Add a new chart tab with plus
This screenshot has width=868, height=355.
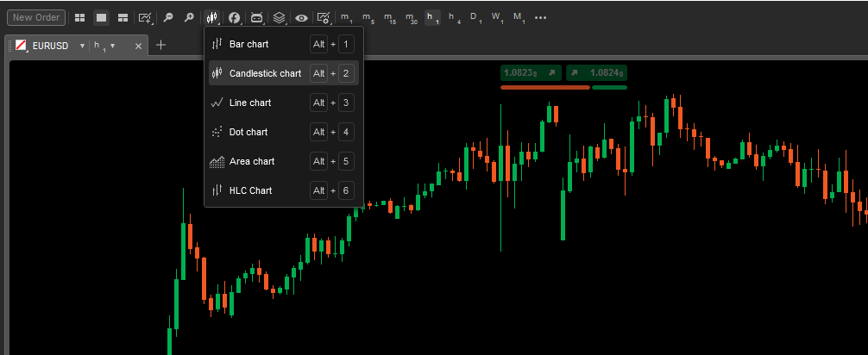pos(160,46)
